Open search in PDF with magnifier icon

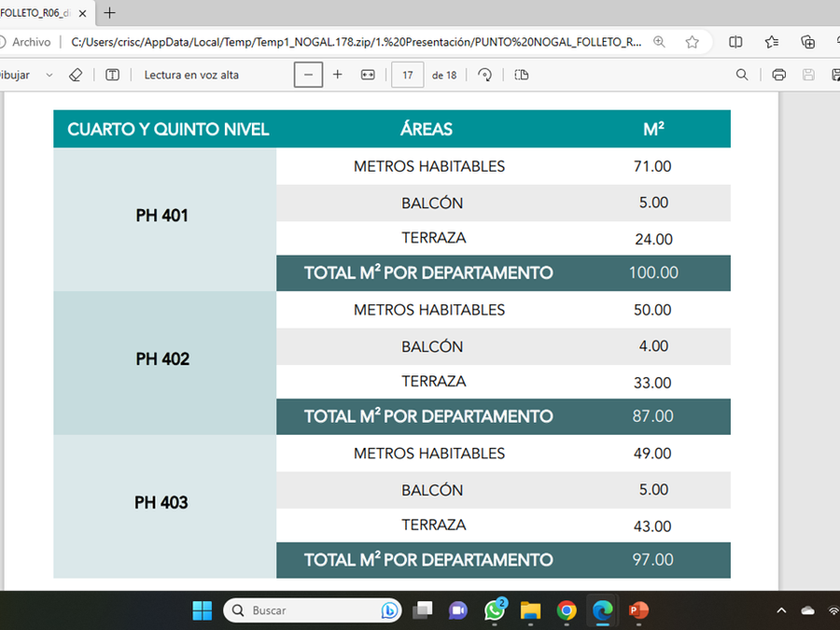[742, 75]
